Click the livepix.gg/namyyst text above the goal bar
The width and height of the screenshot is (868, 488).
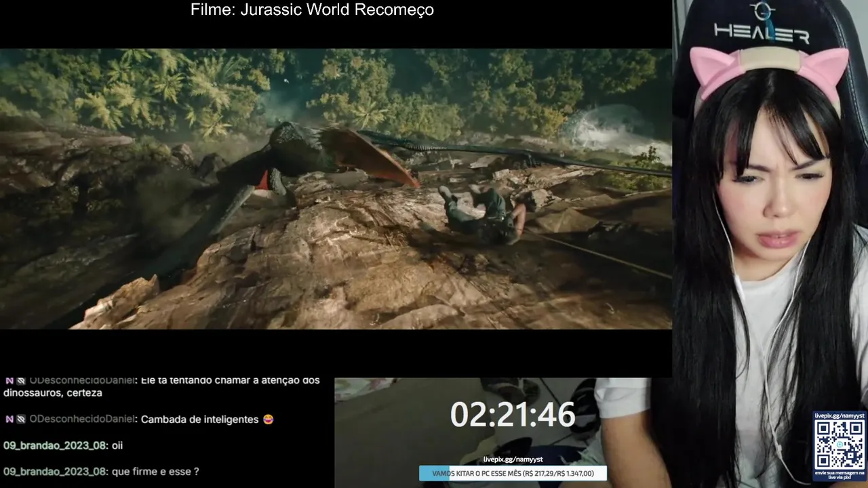point(513,460)
